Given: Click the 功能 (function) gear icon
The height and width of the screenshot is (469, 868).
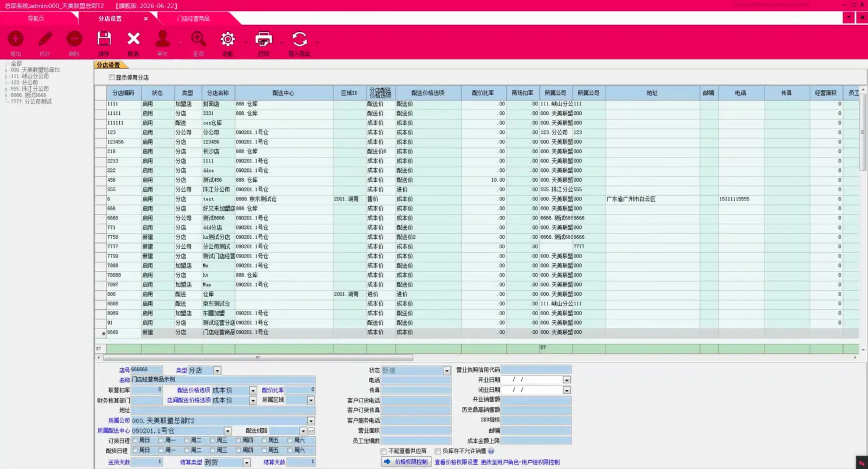Looking at the screenshot, I should [228, 39].
